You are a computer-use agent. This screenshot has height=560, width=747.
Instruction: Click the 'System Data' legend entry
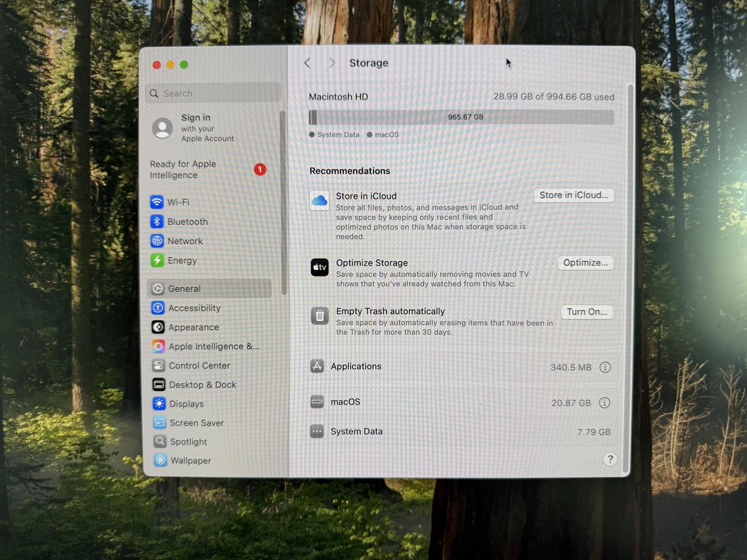point(334,135)
